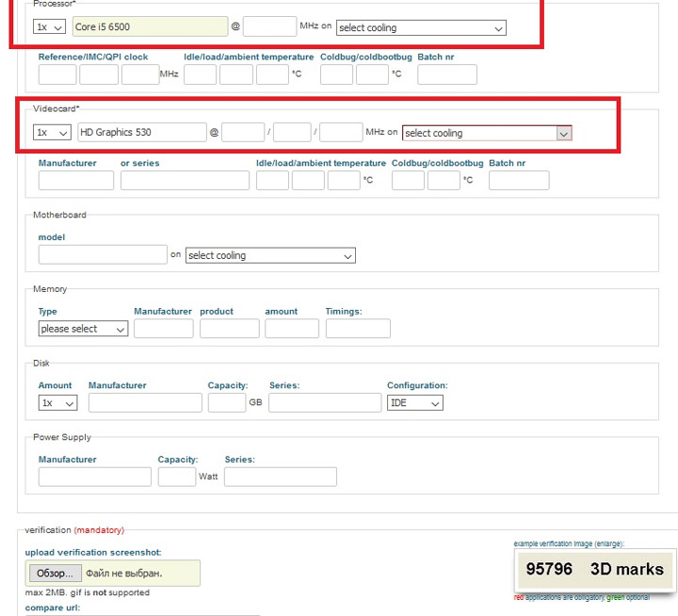The width and height of the screenshot is (678, 616).
Task: Edit the HD Graphics 530 videocard field
Action: coord(142,133)
